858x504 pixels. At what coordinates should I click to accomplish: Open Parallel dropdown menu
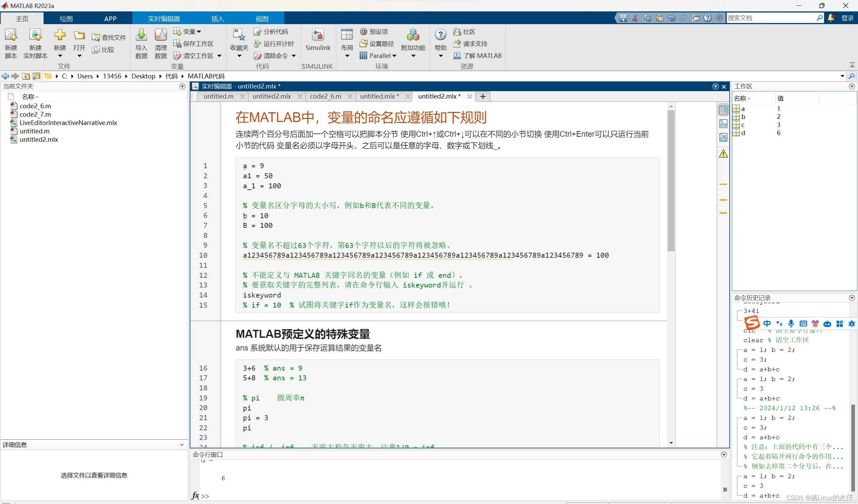(379, 56)
